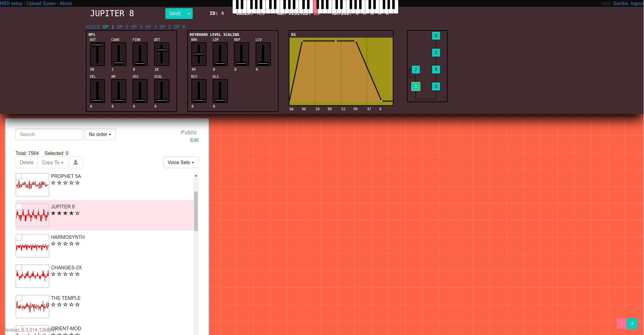Screen dimensions: 644x335
Task: Click the HARMOSYNTH waveform thumbnail
Action: [x=32, y=246]
